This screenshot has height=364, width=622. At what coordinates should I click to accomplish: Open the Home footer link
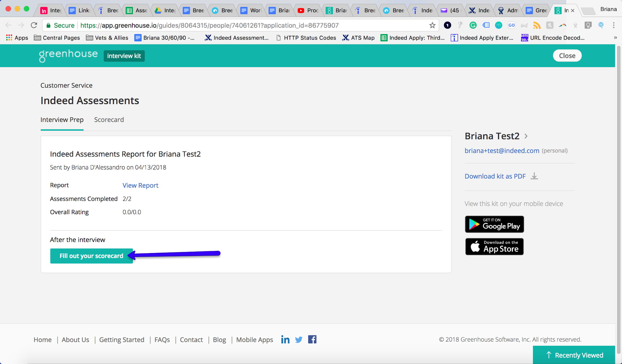point(42,339)
